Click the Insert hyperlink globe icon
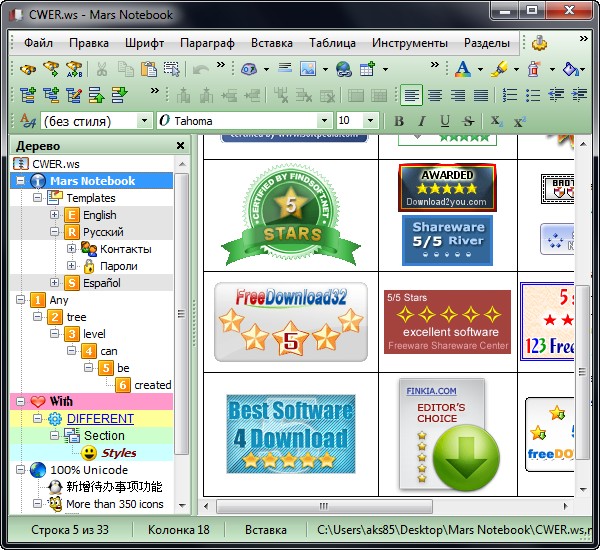Viewport: 600px width, 550px height. [x=343, y=69]
